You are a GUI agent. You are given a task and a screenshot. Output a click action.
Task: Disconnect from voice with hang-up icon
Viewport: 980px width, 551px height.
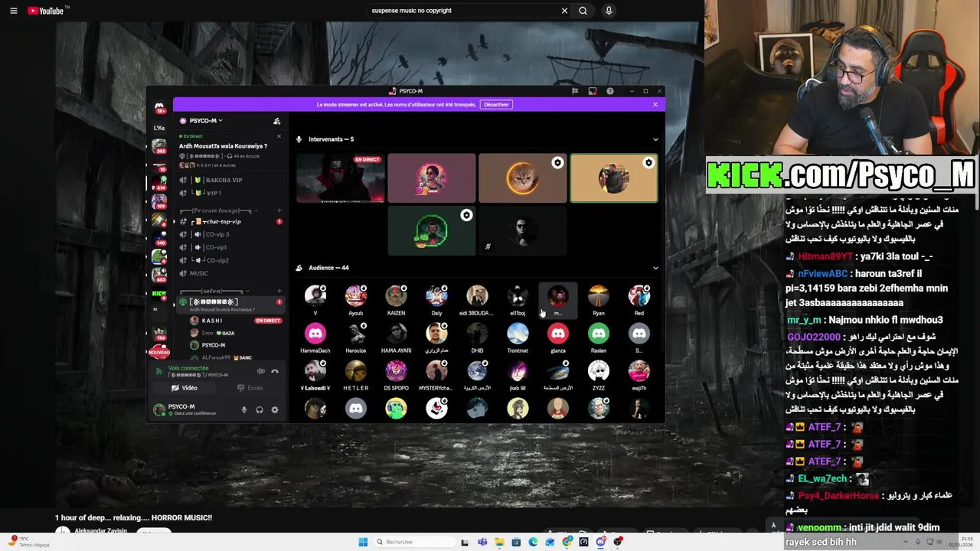[275, 371]
